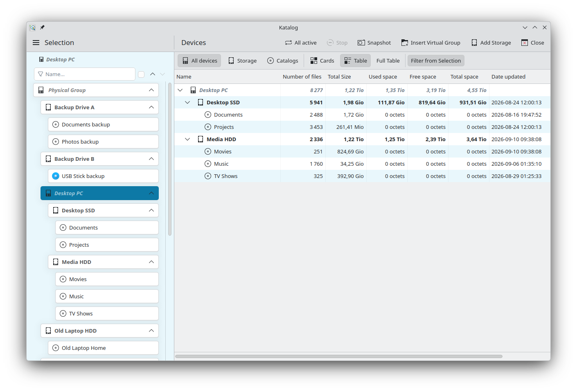Collapse the Old Laptop HDD section
The width and height of the screenshot is (577, 392).
point(151,331)
